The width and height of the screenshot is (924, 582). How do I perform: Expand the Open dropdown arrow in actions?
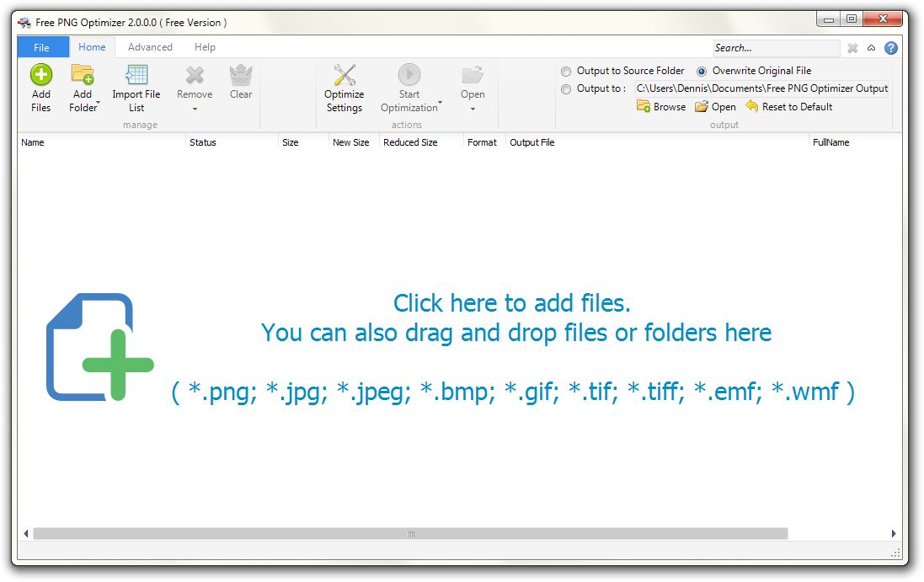pyautogui.click(x=473, y=109)
